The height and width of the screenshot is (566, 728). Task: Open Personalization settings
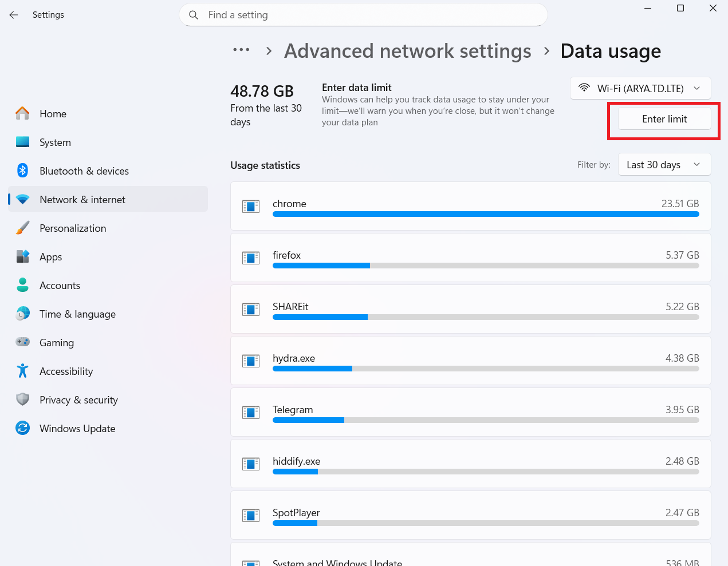[108, 228]
